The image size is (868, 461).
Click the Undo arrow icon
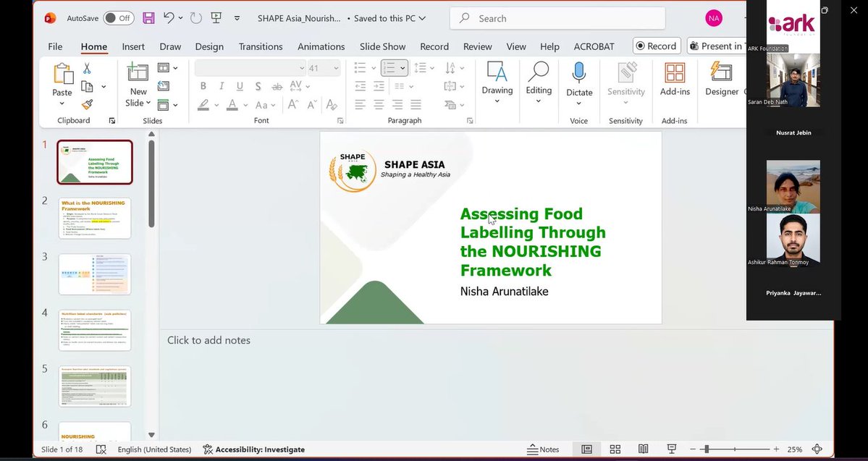pyautogui.click(x=169, y=17)
